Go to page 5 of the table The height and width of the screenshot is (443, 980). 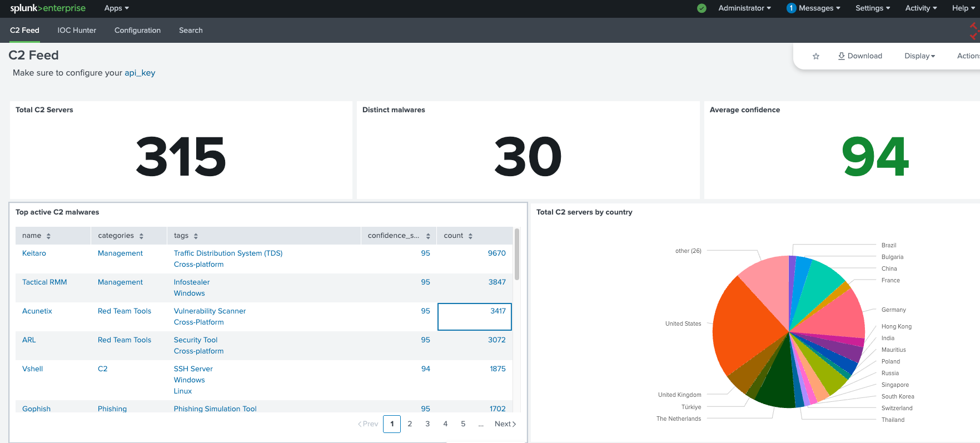coord(463,424)
